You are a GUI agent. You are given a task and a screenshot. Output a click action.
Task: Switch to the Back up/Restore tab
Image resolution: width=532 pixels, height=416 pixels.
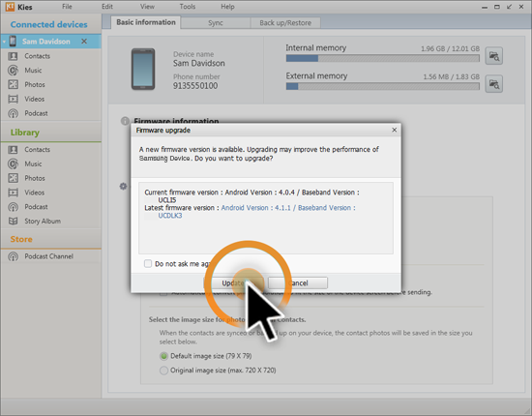285,22
